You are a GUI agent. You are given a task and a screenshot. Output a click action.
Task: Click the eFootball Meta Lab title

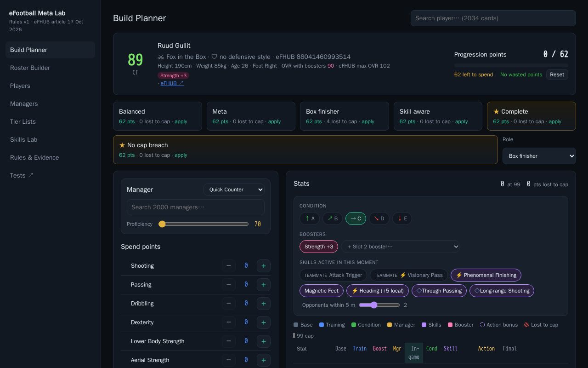pos(37,13)
